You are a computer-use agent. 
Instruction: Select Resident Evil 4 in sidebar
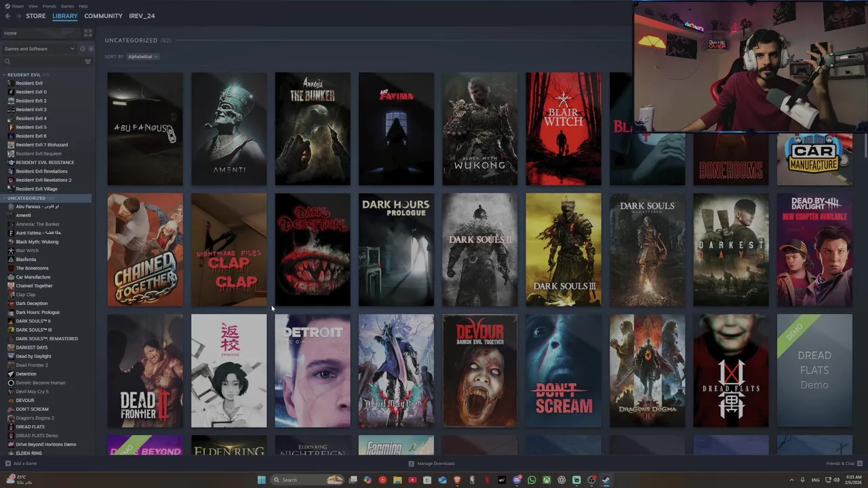[31, 118]
